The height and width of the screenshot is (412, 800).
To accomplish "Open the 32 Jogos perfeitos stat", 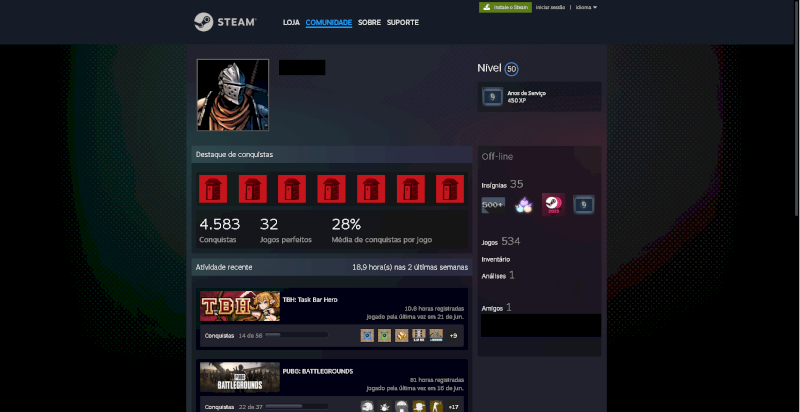I will (x=286, y=230).
